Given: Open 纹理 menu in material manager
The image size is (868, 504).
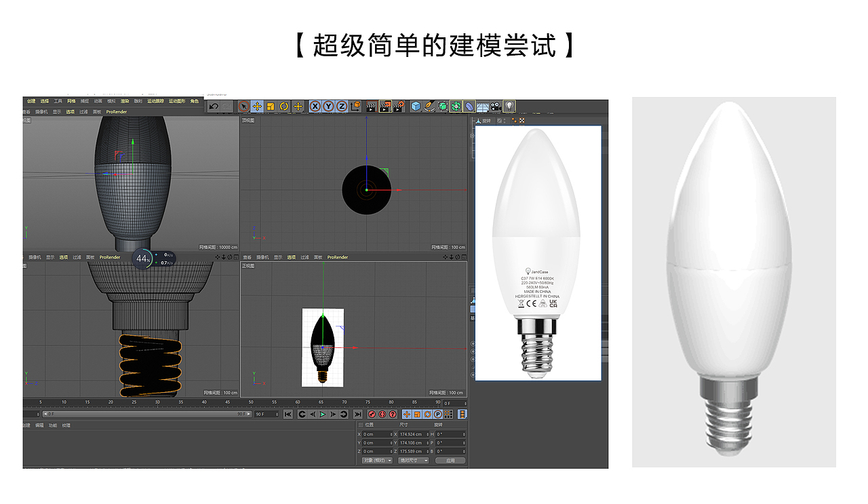Looking at the screenshot, I should click(x=66, y=425).
